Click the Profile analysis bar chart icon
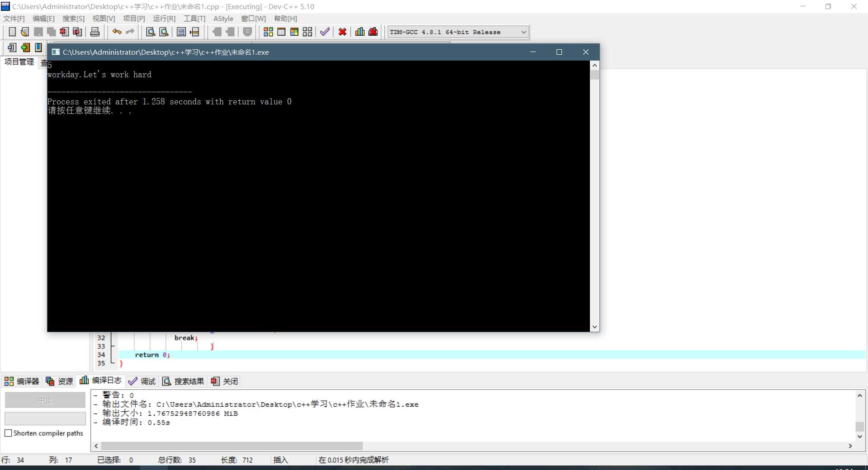 click(x=360, y=32)
